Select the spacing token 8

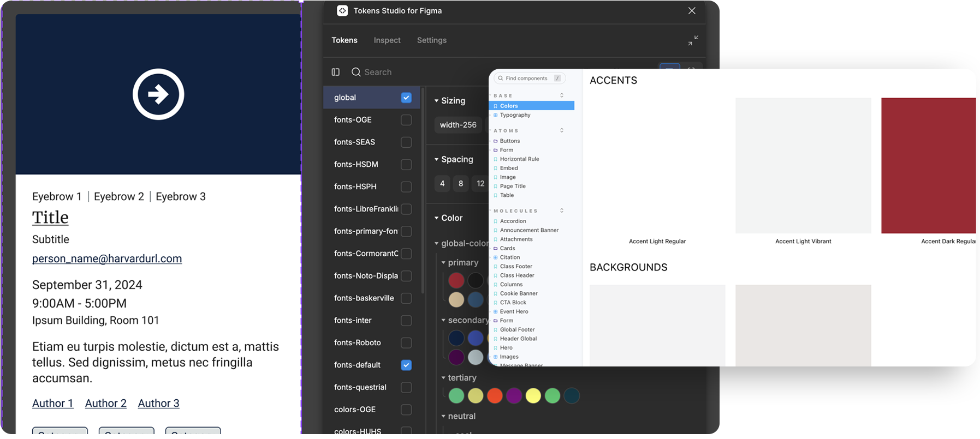[461, 184]
